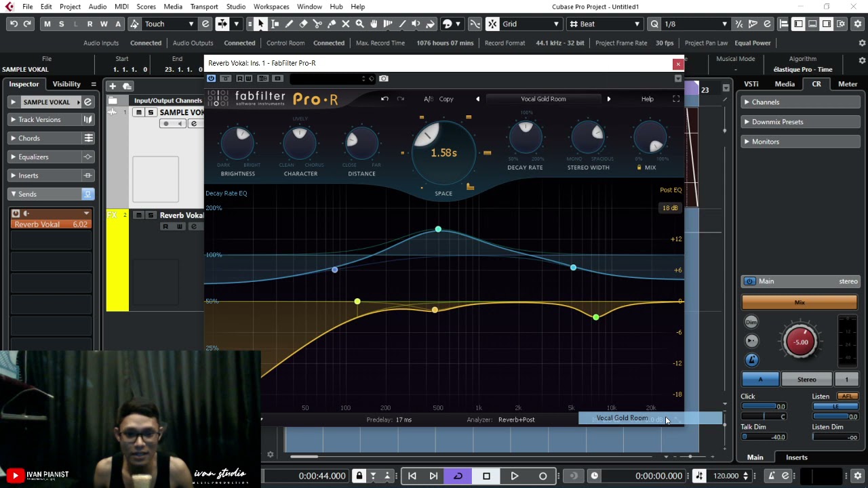Add a new track with plus icon
The width and height of the screenshot is (868, 488).
(x=113, y=86)
